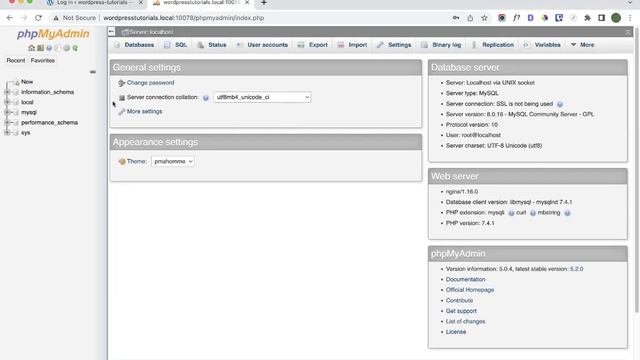
Task: Switch to the SQL tab
Action: 176,45
